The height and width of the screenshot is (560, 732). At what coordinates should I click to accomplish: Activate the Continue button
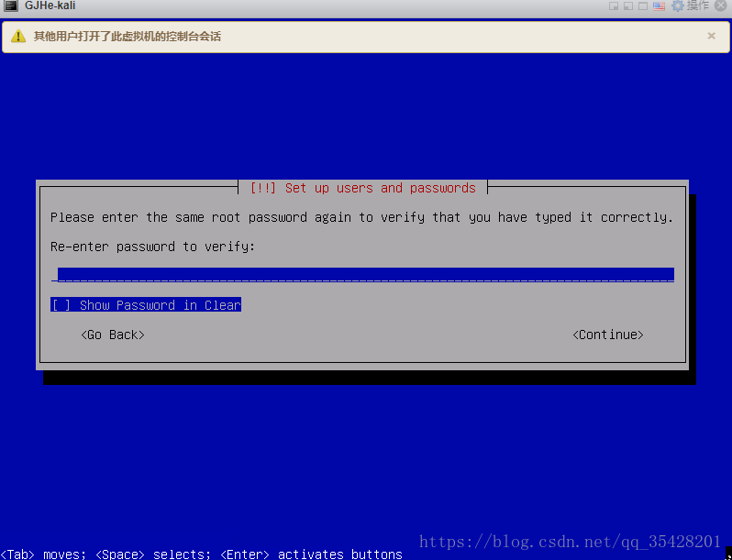(608, 335)
